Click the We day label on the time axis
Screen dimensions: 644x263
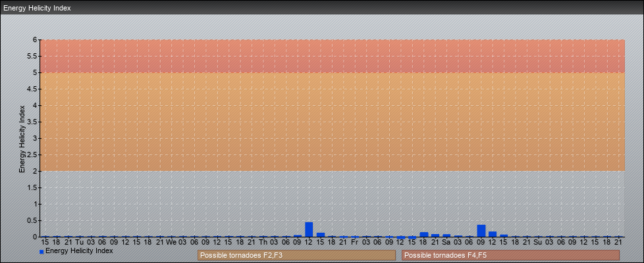171,242
